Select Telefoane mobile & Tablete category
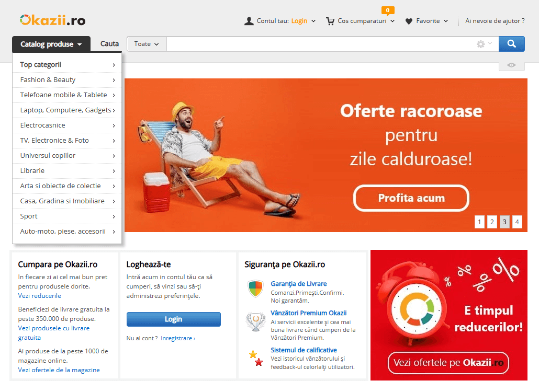 point(67,95)
